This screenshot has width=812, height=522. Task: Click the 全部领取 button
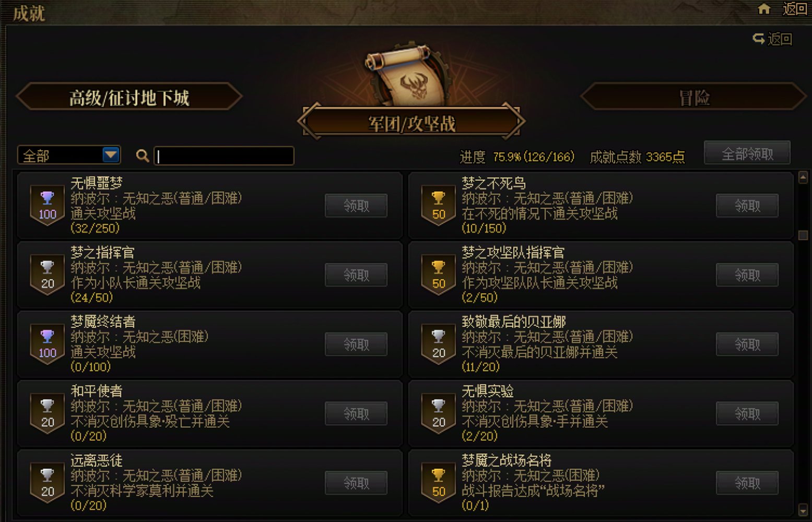747,153
